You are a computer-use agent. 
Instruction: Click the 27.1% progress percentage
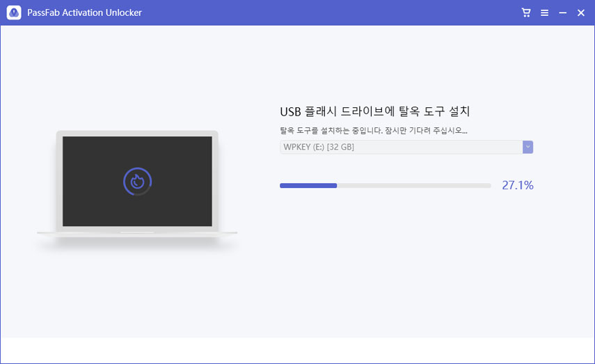[517, 185]
